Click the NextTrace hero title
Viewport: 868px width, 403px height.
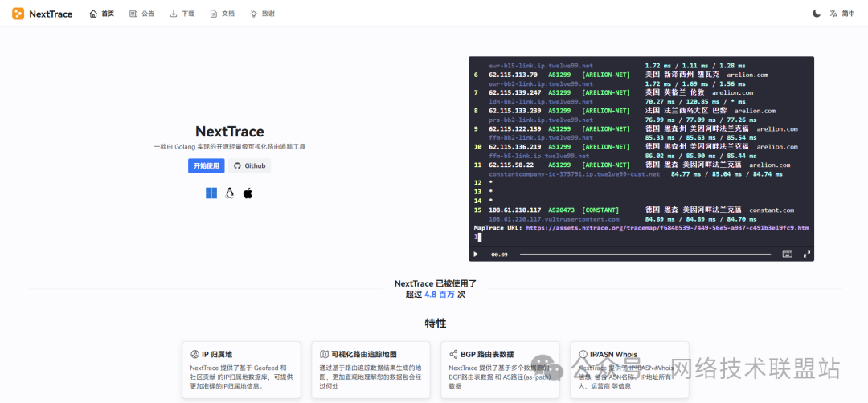[x=230, y=132]
